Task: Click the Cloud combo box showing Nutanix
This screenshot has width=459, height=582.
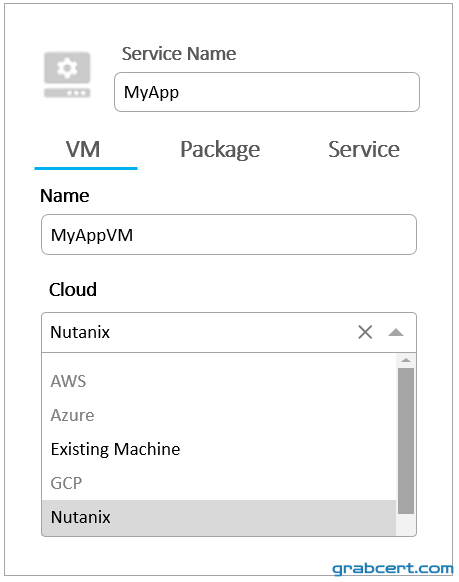Action: tap(229, 332)
